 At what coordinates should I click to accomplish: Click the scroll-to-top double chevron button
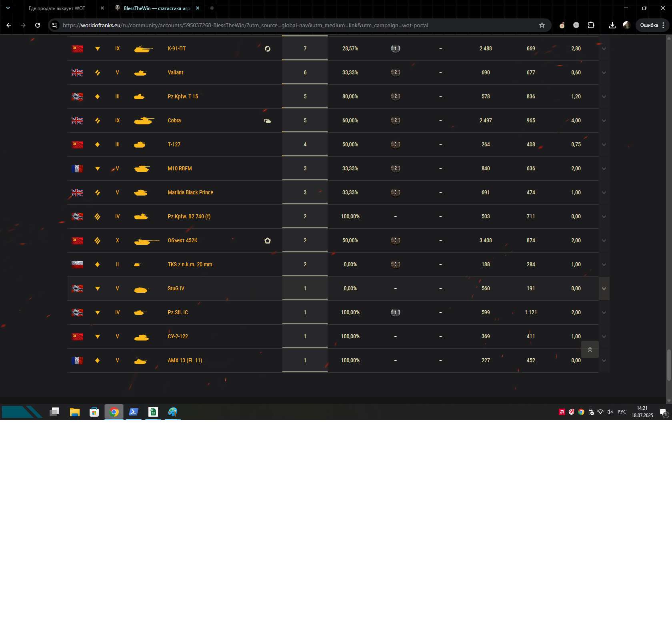[x=590, y=349]
